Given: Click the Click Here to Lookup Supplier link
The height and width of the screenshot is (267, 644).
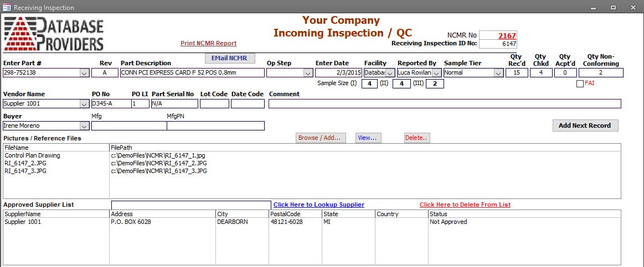Looking at the screenshot, I should pyautogui.click(x=319, y=205).
